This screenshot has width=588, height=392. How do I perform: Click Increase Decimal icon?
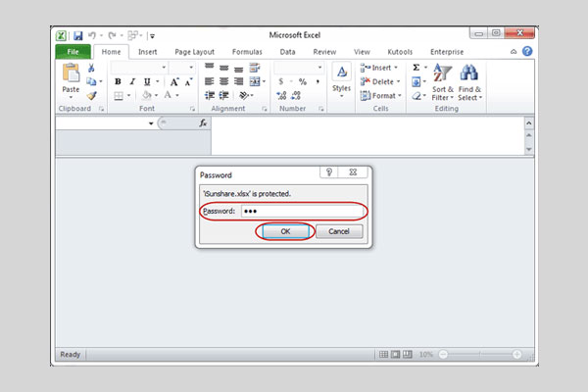pyautogui.click(x=281, y=96)
